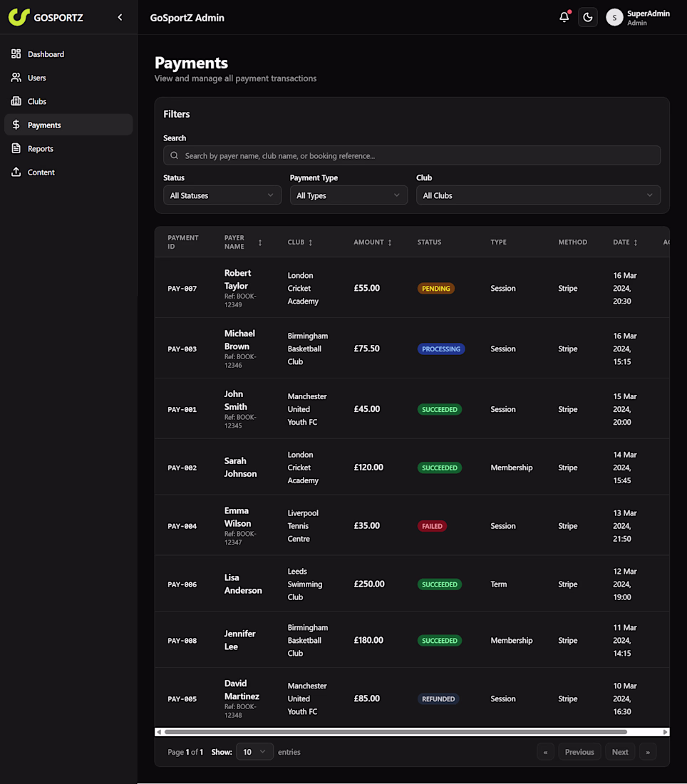687x784 pixels.
Task: Sort by Amount column arrows
Action: click(x=390, y=242)
